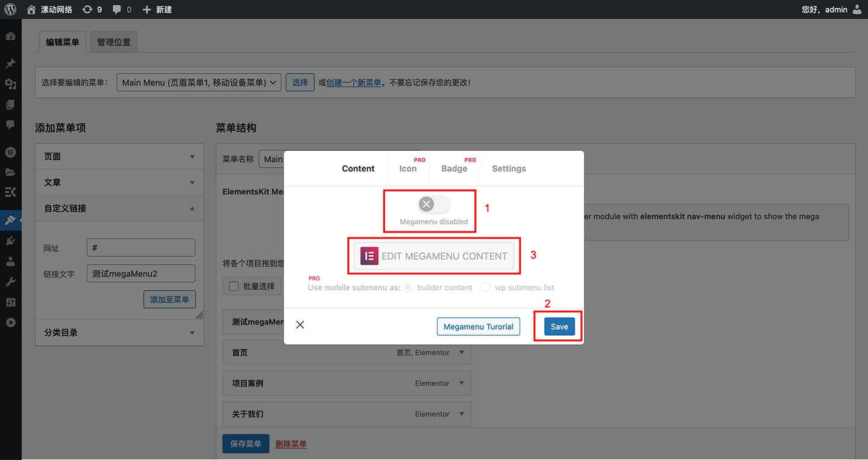Screen dimensions: 868x460
Task: Tick the 批量选择 checkbox
Action: pyautogui.click(x=234, y=286)
